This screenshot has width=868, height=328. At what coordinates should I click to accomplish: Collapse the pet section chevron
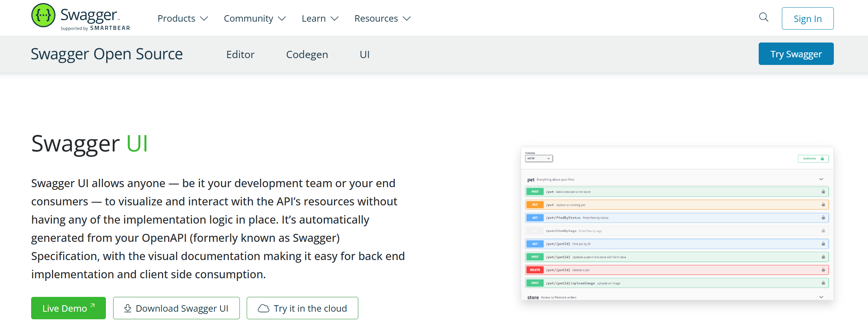coord(821,179)
